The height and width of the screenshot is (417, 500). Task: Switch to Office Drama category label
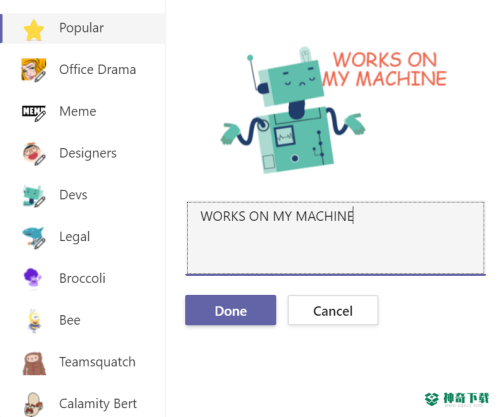[97, 70]
